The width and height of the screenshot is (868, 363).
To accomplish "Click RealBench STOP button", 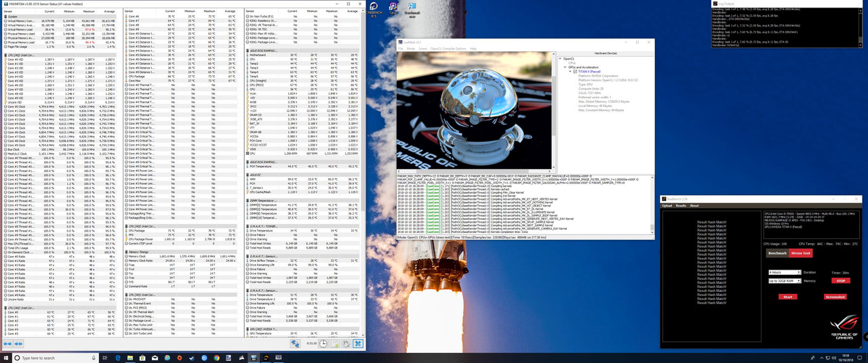I will (841, 280).
